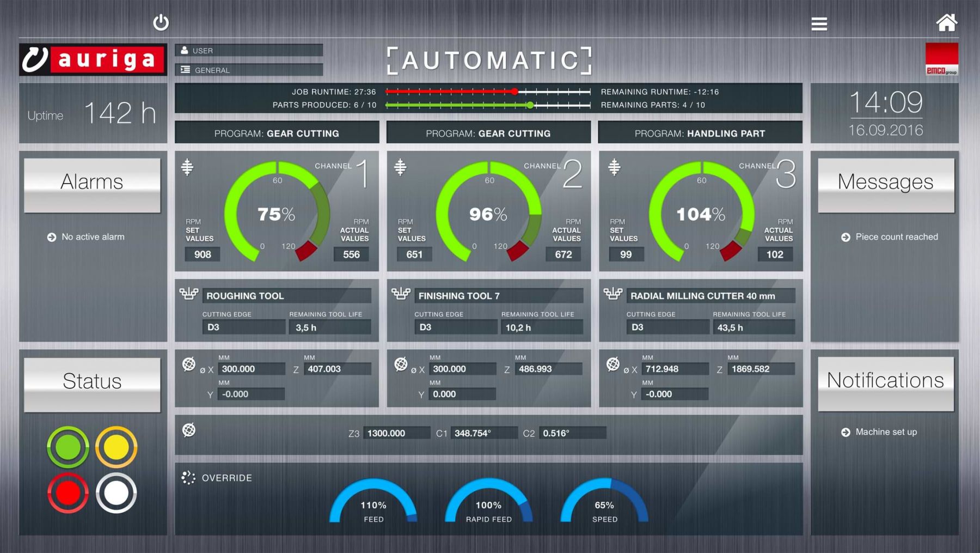Toggle the red status light
The image size is (980, 553).
tap(68, 493)
